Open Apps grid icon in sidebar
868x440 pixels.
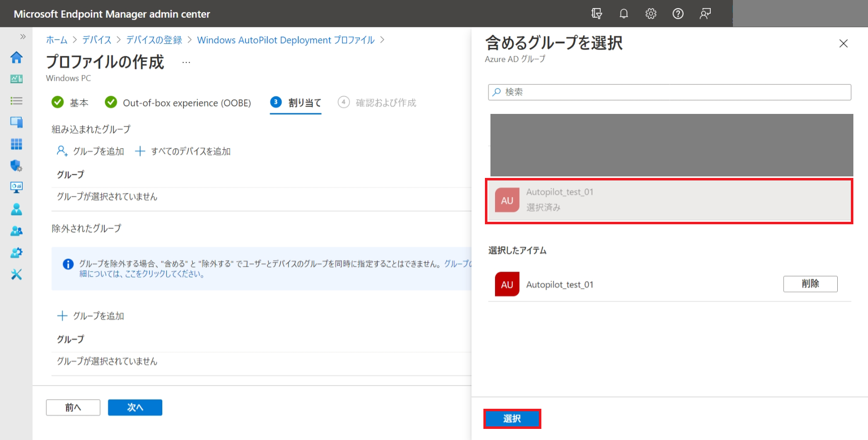(16, 144)
